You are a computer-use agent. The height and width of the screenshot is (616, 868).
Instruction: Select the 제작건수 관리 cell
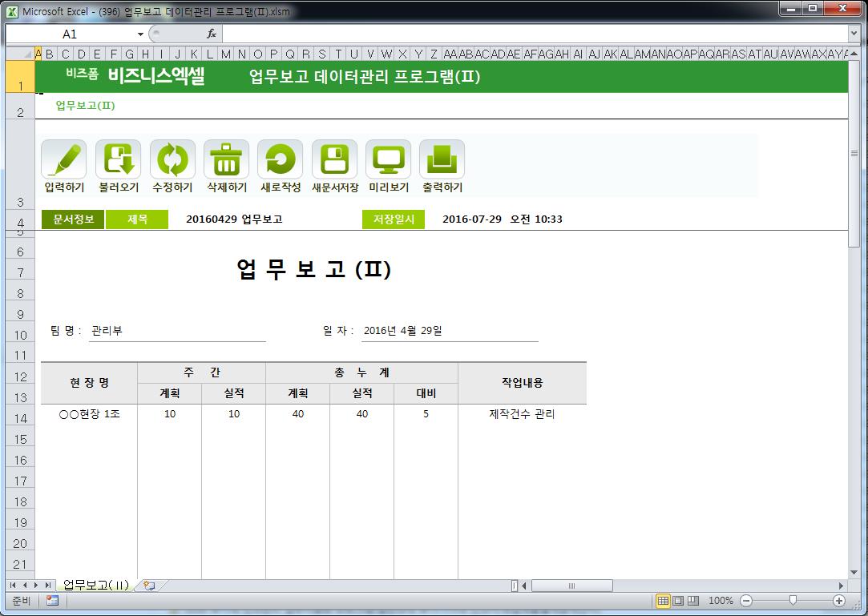coord(522,414)
